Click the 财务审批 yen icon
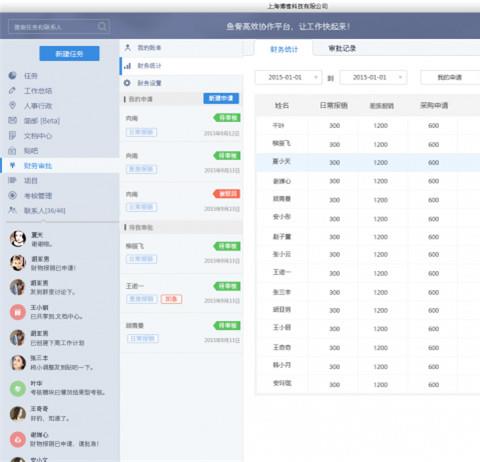 pyautogui.click(x=12, y=165)
